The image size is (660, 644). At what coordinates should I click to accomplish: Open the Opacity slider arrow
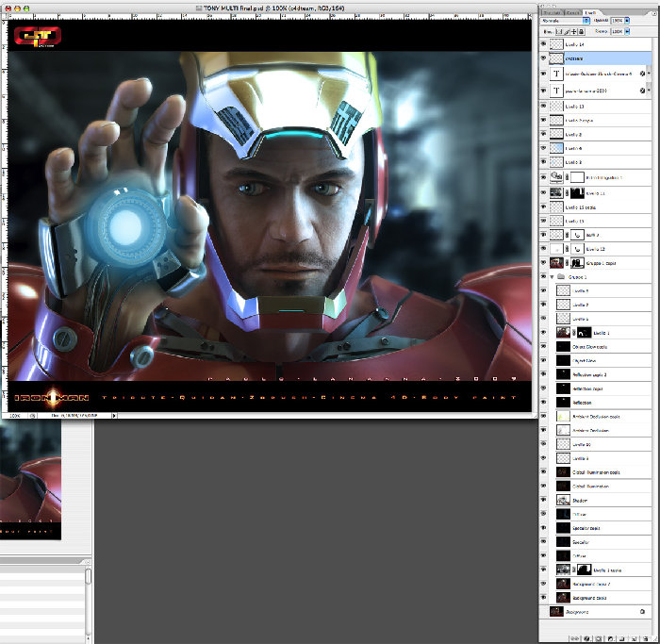pos(627,21)
